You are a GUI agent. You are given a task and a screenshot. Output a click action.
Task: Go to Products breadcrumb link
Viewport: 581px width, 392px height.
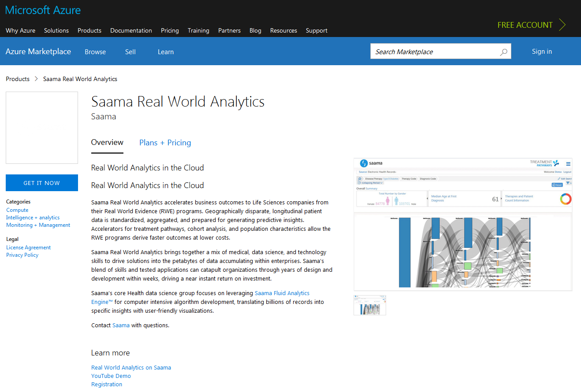pyautogui.click(x=18, y=79)
